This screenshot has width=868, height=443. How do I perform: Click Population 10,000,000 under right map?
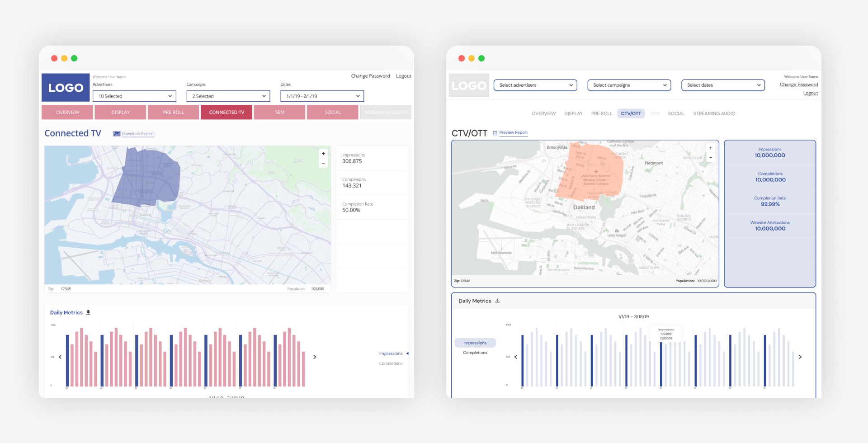pyautogui.click(x=696, y=281)
